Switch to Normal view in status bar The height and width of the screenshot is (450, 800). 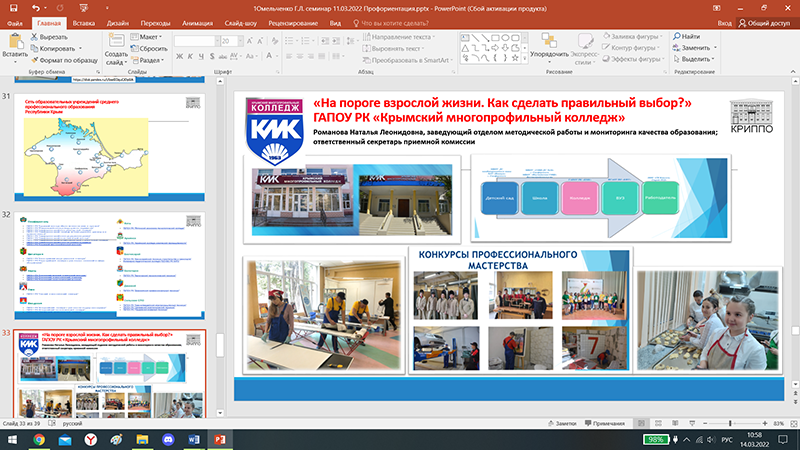[641, 423]
